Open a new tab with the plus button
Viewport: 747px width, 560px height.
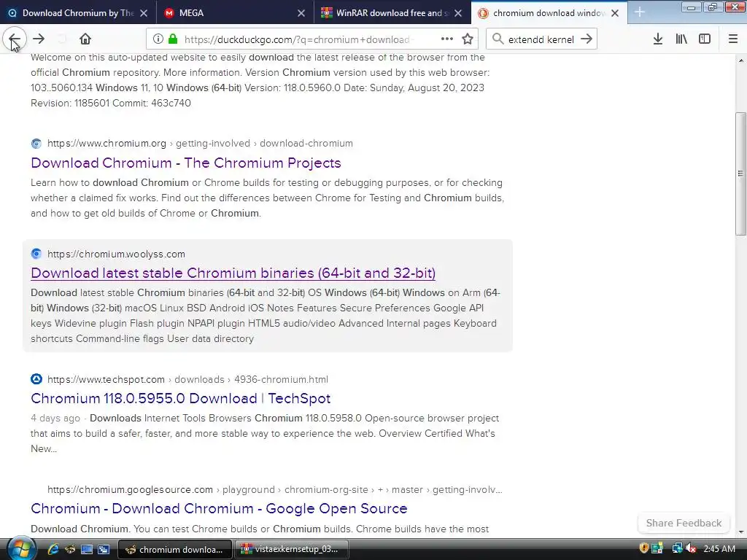coord(640,13)
